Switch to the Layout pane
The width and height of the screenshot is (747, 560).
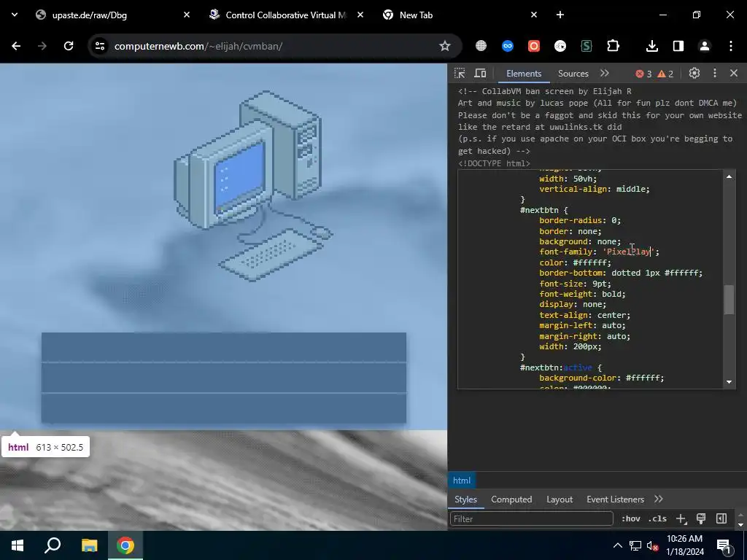point(560,499)
